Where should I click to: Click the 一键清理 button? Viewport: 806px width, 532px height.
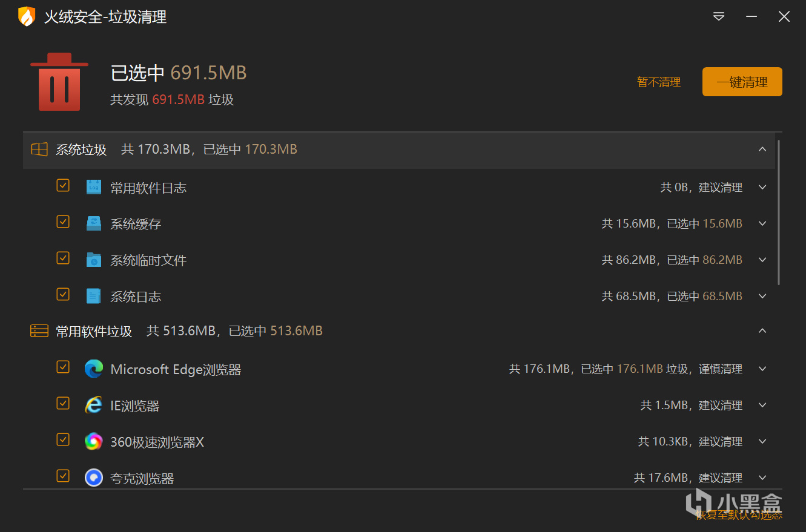742,82
